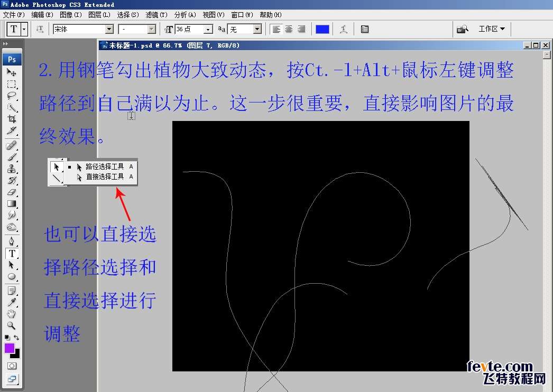Screen dimensions: 553x392
Task: Open the 分析 menu
Action: pyautogui.click(x=185, y=15)
